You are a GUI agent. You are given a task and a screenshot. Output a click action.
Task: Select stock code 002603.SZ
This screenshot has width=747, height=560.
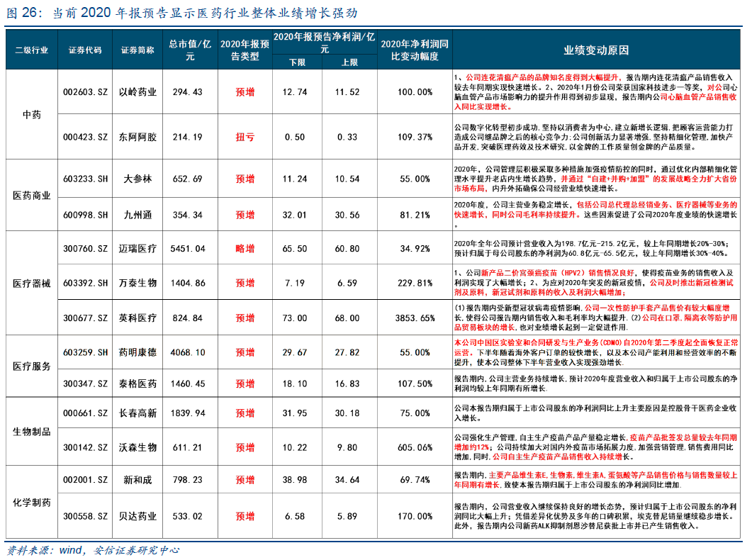(x=85, y=92)
